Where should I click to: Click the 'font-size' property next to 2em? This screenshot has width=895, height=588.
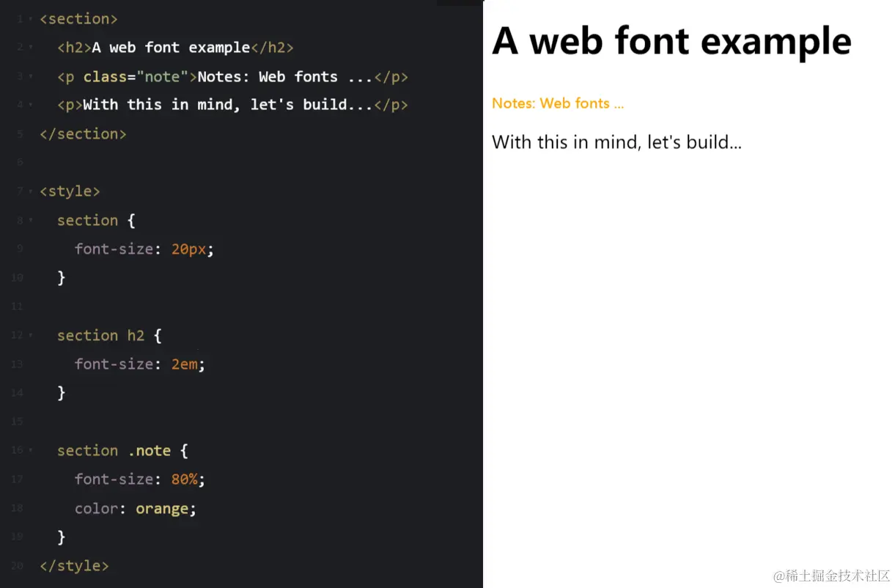click(114, 364)
